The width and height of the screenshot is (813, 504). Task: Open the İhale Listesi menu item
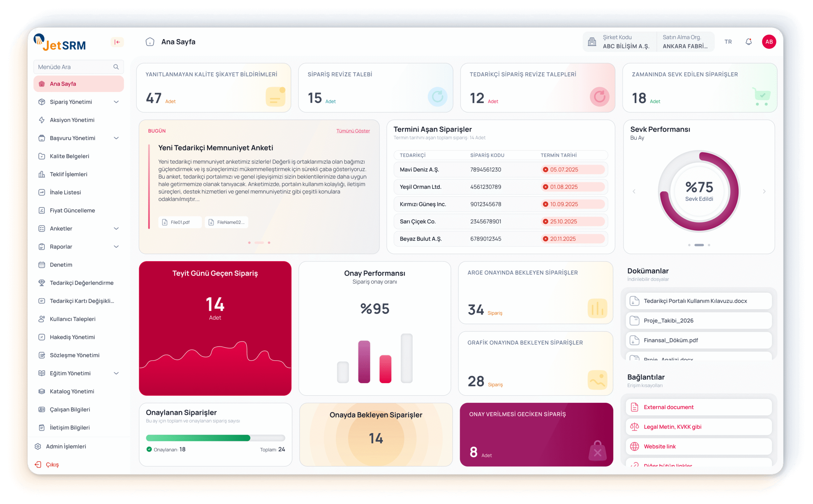pyautogui.click(x=65, y=192)
